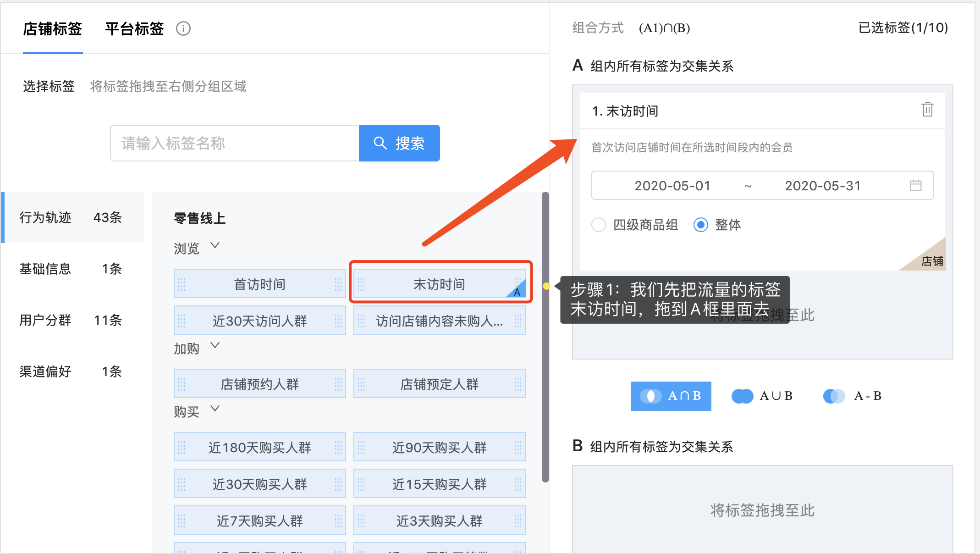Select the 四级商品组 radio button
The image size is (980, 554).
tap(599, 225)
